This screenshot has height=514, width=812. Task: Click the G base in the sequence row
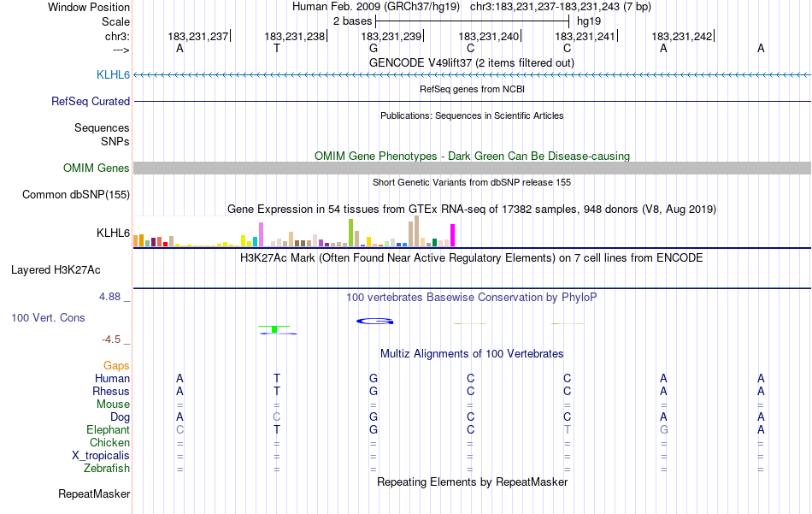click(x=374, y=48)
